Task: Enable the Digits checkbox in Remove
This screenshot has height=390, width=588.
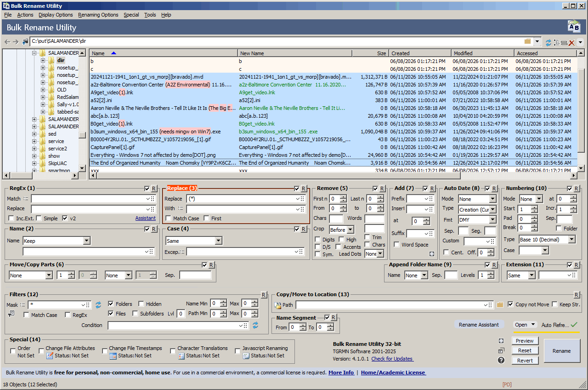Action: click(318, 240)
